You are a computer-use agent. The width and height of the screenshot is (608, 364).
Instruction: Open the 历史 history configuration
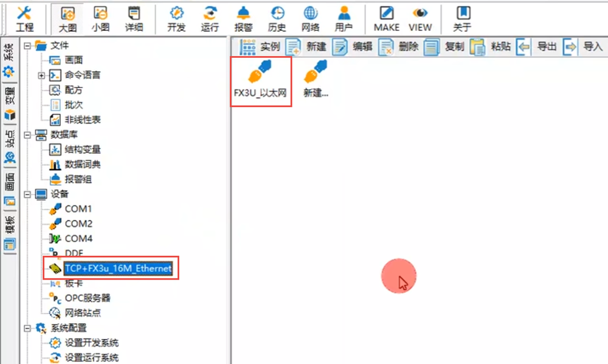pyautogui.click(x=277, y=19)
